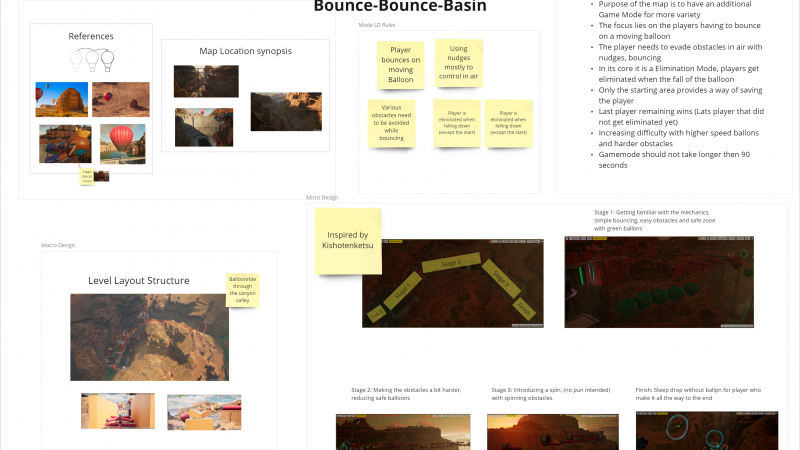The height and width of the screenshot is (450, 800).
Task: Select the 'Mode LD Rules' frame label
Action: tap(376, 24)
